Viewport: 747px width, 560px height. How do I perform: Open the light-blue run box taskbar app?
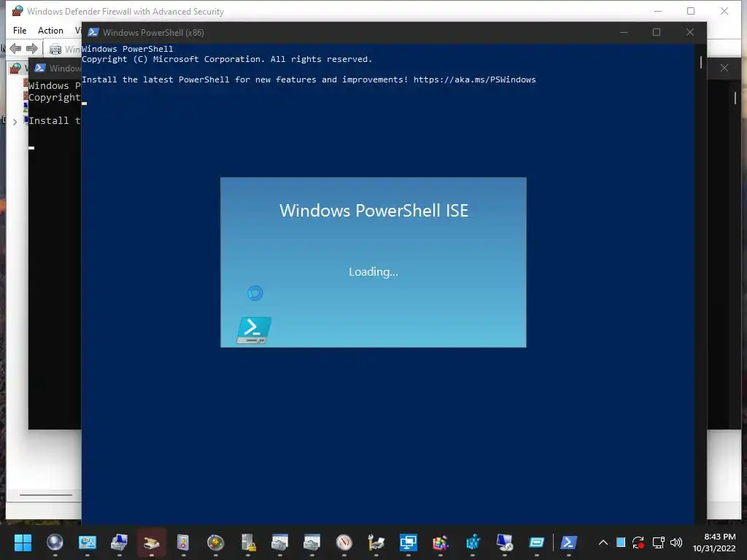coord(536,542)
